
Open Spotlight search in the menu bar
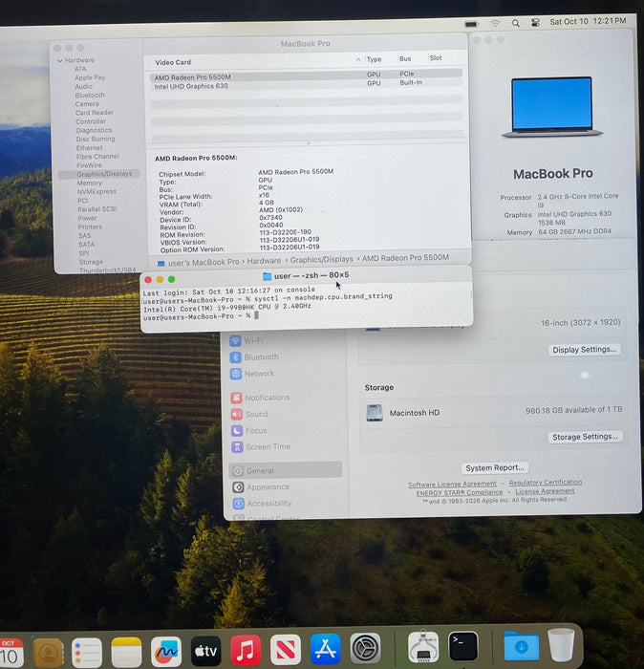pos(516,24)
